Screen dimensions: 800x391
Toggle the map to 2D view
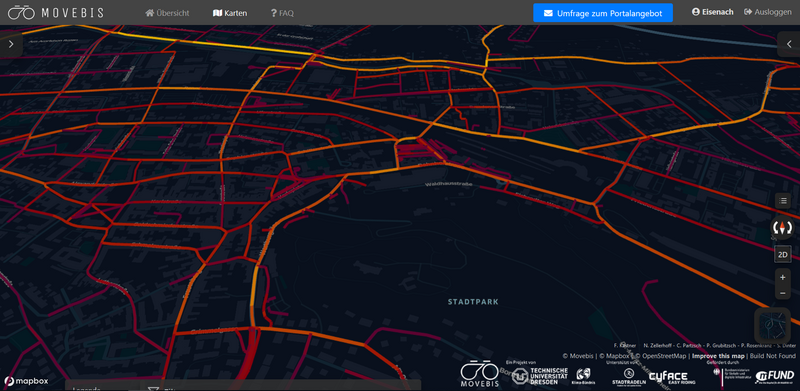pyautogui.click(x=783, y=254)
